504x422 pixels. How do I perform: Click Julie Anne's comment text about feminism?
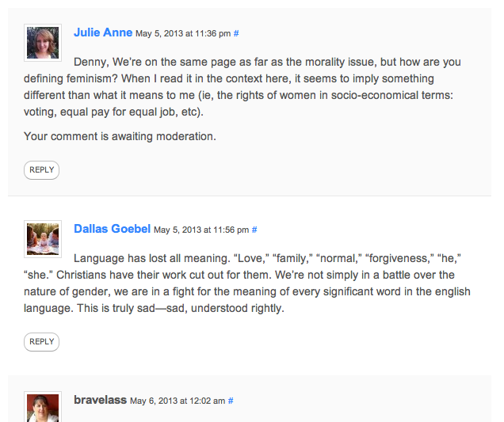click(x=246, y=87)
